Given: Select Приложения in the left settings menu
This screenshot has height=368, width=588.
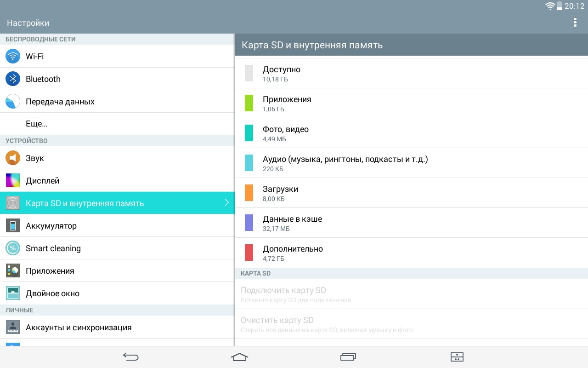Looking at the screenshot, I should click(50, 271).
